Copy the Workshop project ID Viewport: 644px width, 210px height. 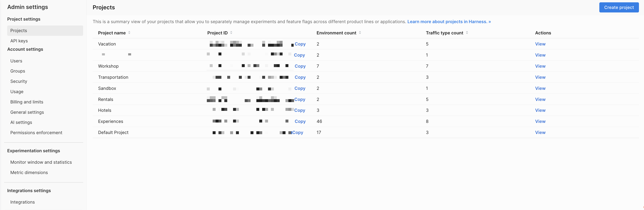click(x=300, y=66)
